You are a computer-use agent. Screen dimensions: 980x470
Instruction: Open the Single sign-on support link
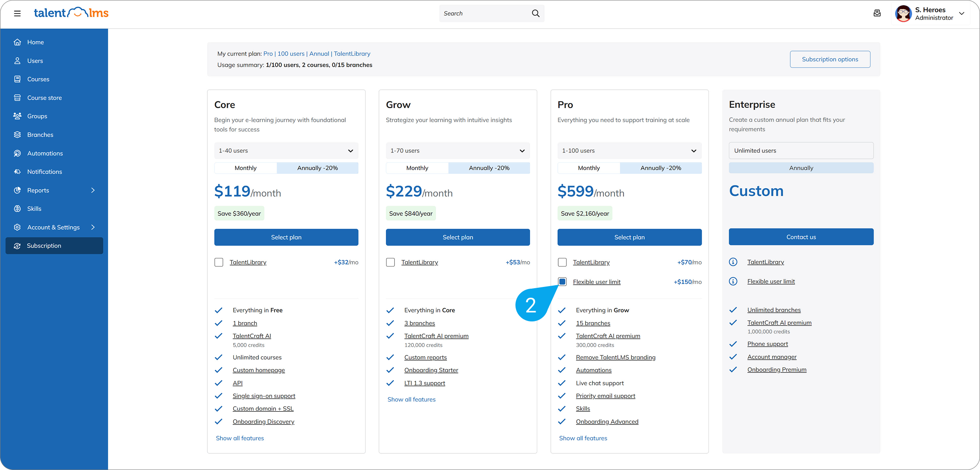coord(264,396)
